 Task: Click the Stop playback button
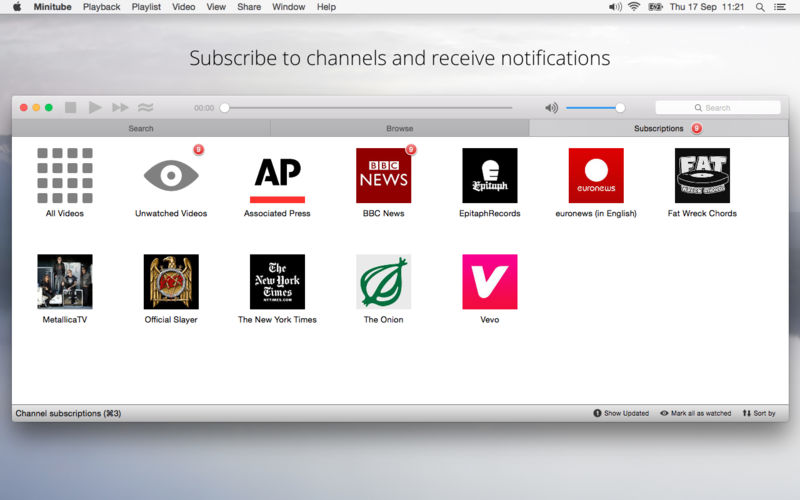(x=70, y=108)
